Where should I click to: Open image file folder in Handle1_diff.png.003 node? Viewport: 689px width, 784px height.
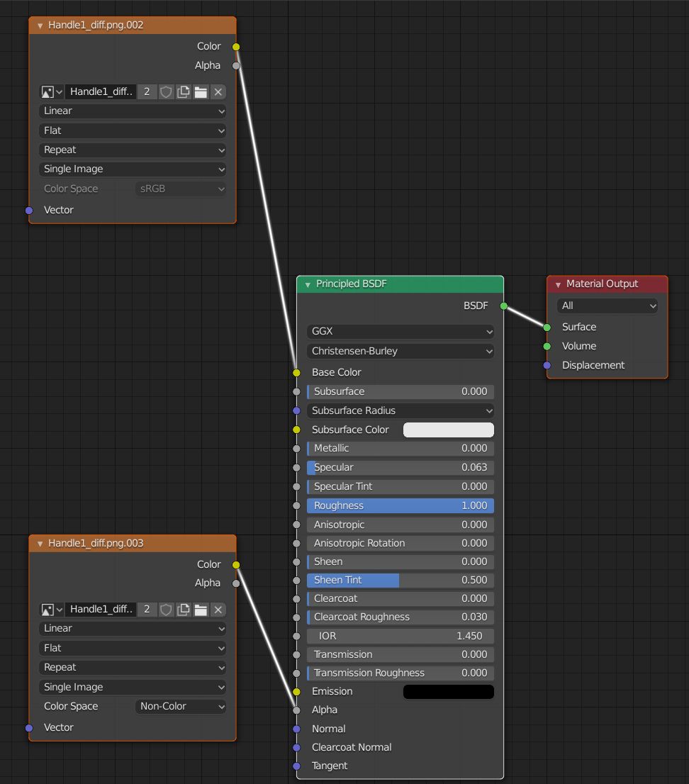[x=201, y=610]
